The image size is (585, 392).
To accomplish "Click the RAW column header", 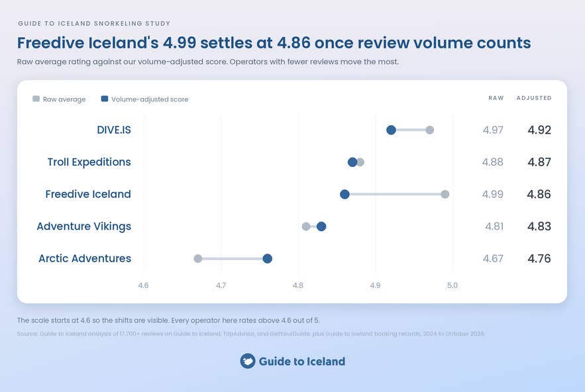I will [496, 98].
